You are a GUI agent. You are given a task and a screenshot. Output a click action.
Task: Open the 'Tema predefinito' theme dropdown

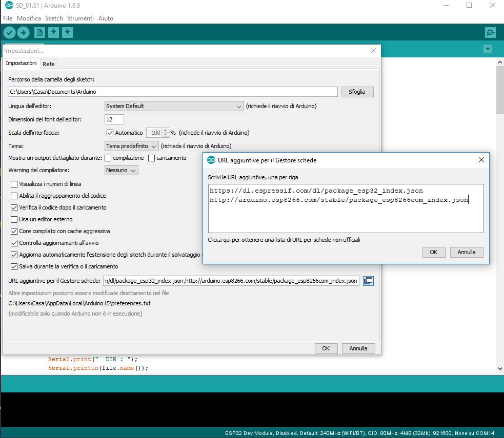130,145
